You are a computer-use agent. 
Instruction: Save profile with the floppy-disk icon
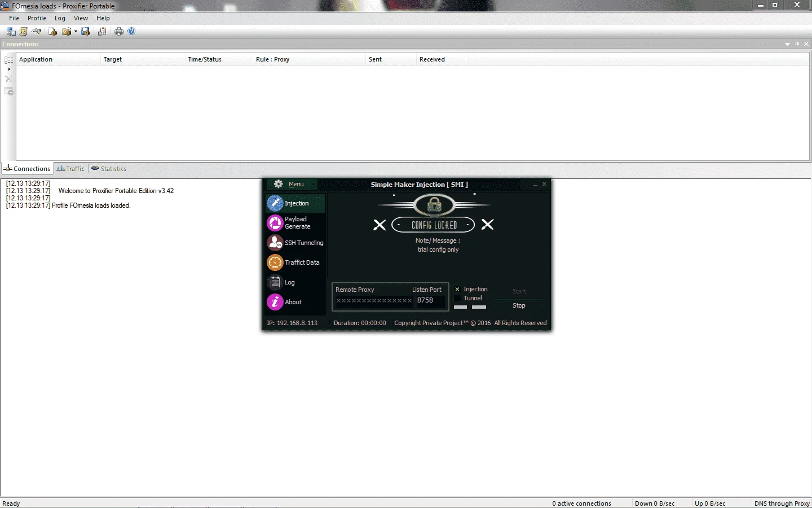pos(86,32)
